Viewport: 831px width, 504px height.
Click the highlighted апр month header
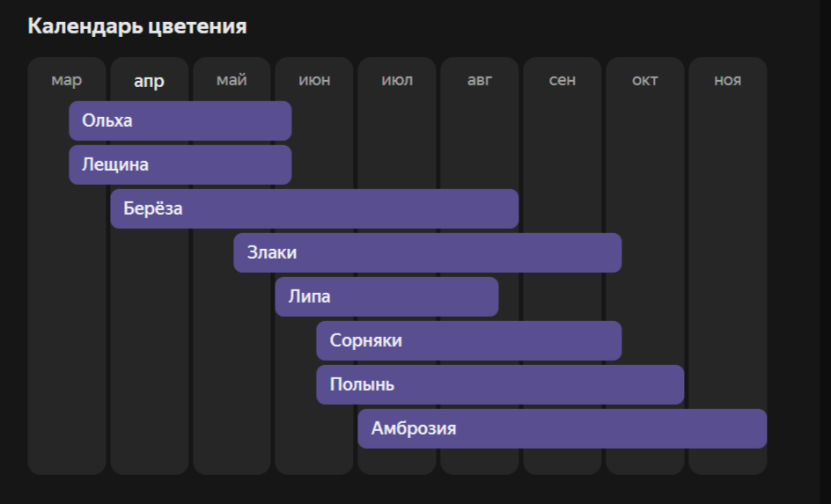tap(149, 82)
